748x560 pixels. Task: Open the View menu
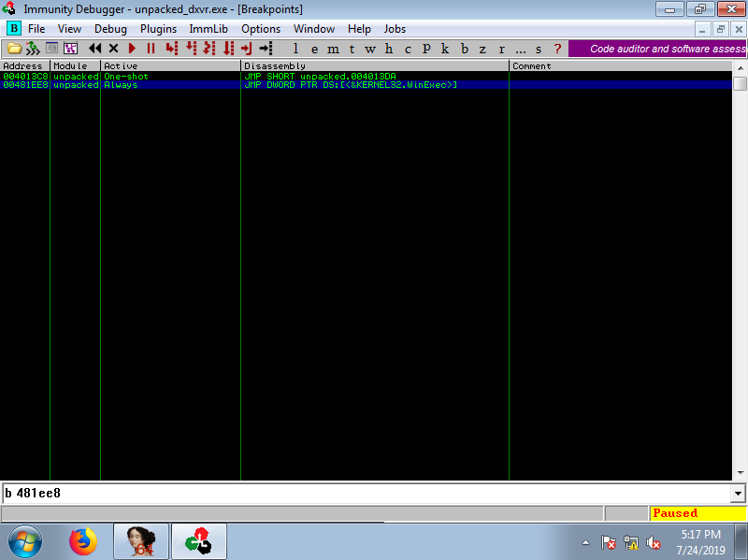click(69, 29)
